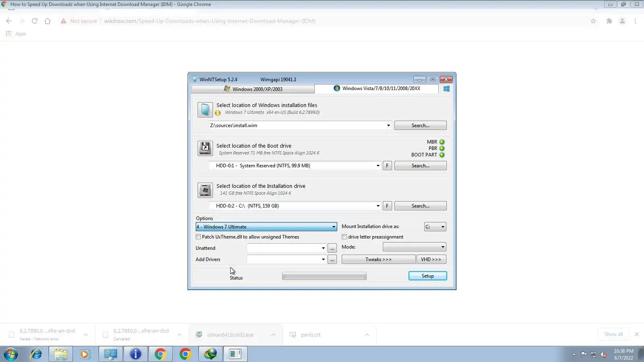Expand the Z:\sources\install.wim path dropdown
This screenshot has height=362, width=644.
point(388,125)
